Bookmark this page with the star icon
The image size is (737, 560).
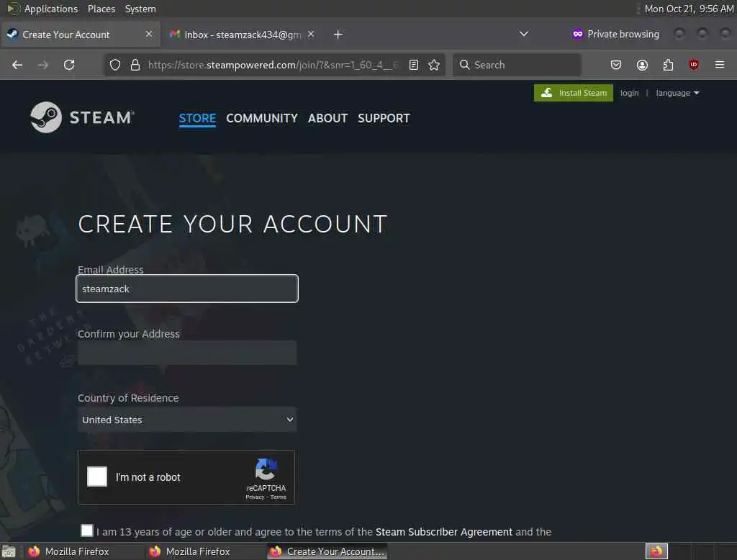tap(434, 65)
